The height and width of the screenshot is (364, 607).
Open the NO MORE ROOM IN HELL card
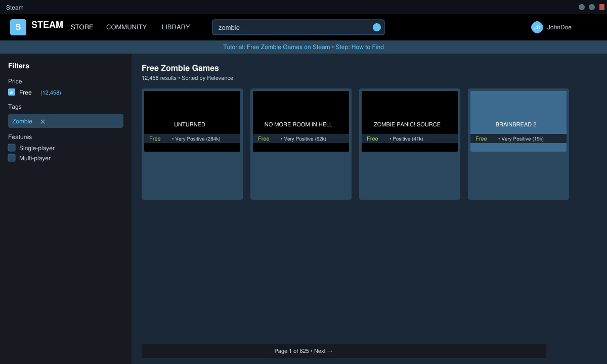pyautogui.click(x=301, y=144)
